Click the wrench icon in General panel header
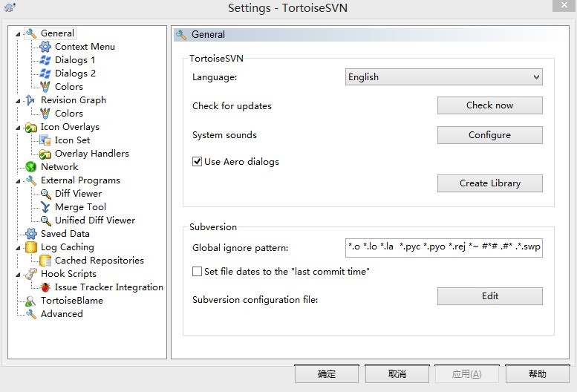The height and width of the screenshot is (392, 577). [181, 35]
